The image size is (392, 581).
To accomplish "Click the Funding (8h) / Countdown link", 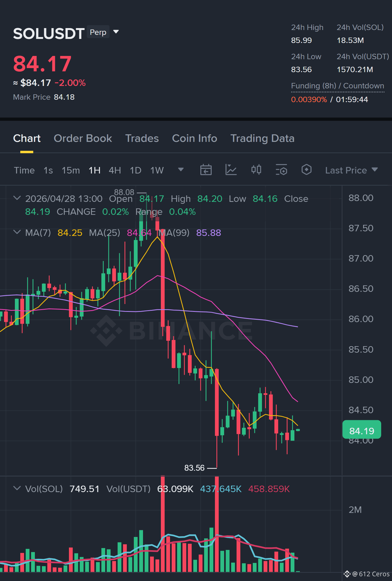I will click(x=337, y=86).
